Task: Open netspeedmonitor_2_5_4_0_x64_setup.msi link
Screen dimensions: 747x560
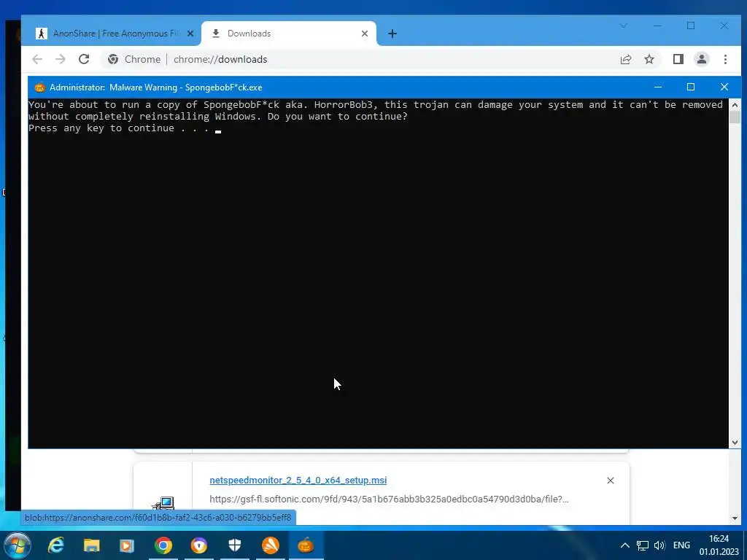Action: [x=298, y=480]
